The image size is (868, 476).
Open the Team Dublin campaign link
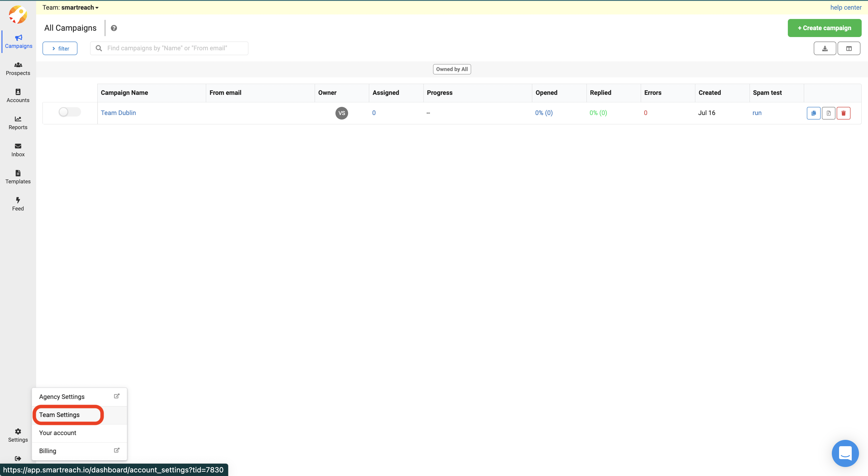(x=118, y=113)
